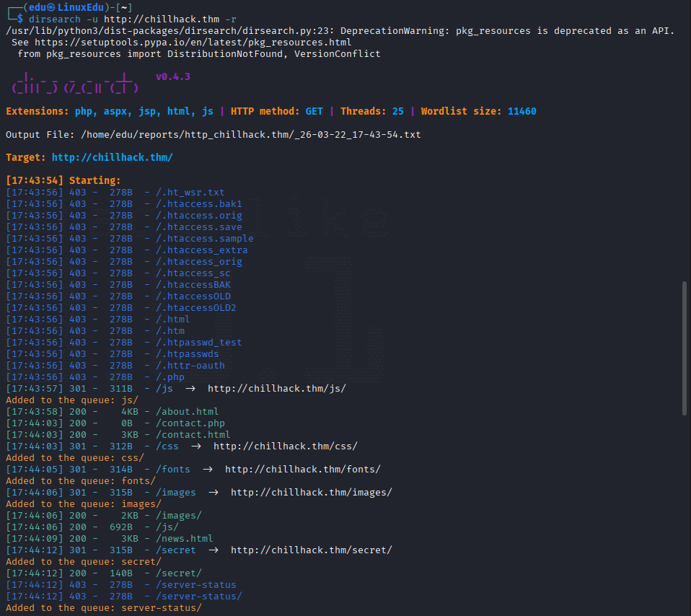Click the '[17:43:54] Starting:' line
This screenshot has height=616, width=691.
point(63,180)
